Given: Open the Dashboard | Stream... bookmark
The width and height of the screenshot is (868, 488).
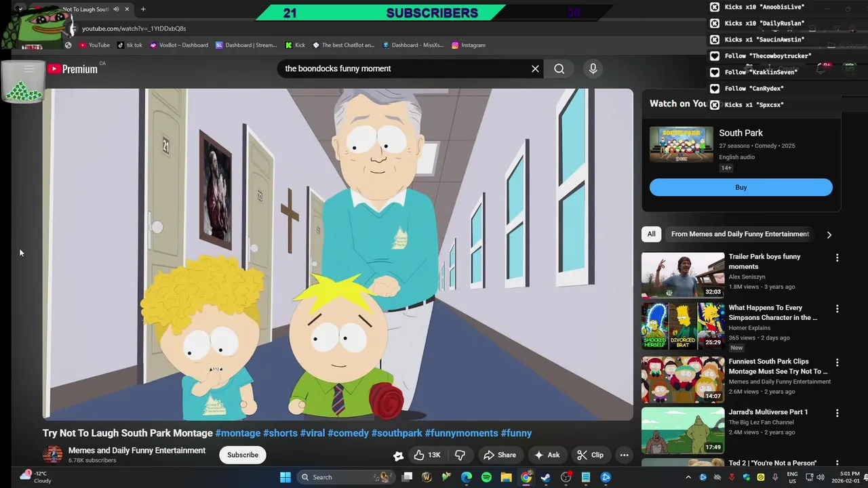Looking at the screenshot, I should [x=246, y=45].
